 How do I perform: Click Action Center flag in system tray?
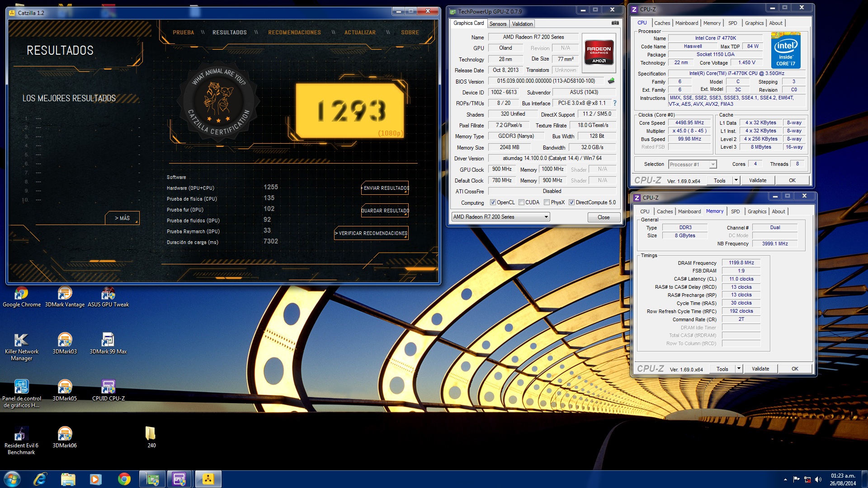coord(796,479)
